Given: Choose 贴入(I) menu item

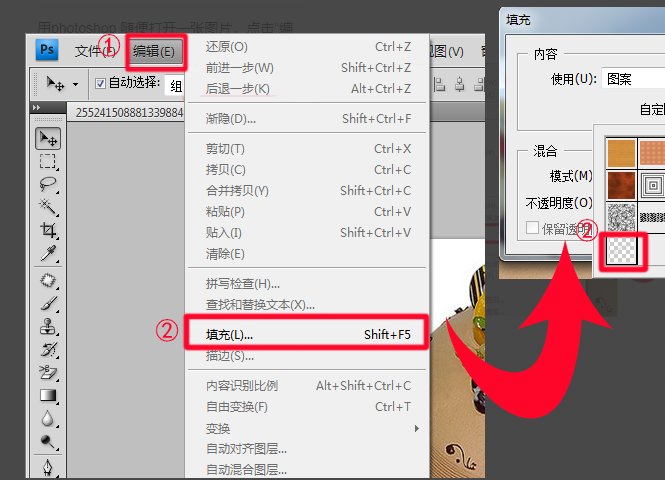Looking at the screenshot, I should click(x=308, y=233).
